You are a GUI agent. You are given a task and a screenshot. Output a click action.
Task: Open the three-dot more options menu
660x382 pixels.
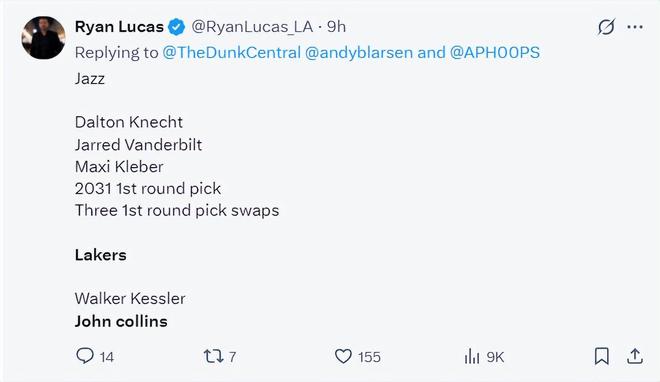[635, 27]
